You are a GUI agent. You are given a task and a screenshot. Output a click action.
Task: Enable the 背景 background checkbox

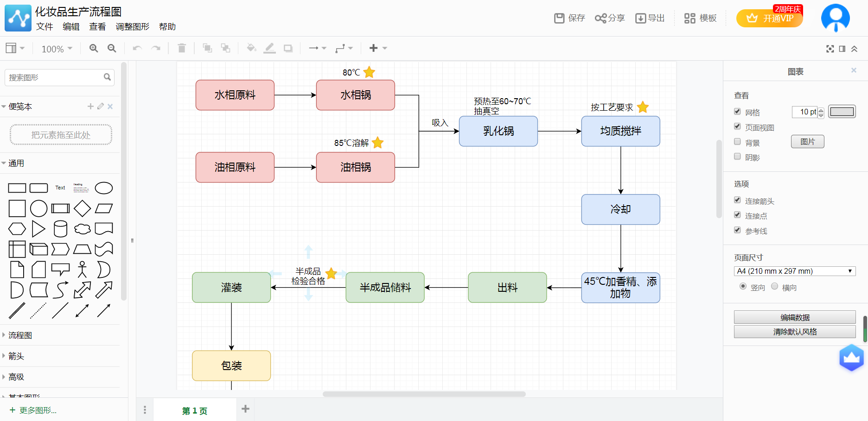[x=737, y=142]
